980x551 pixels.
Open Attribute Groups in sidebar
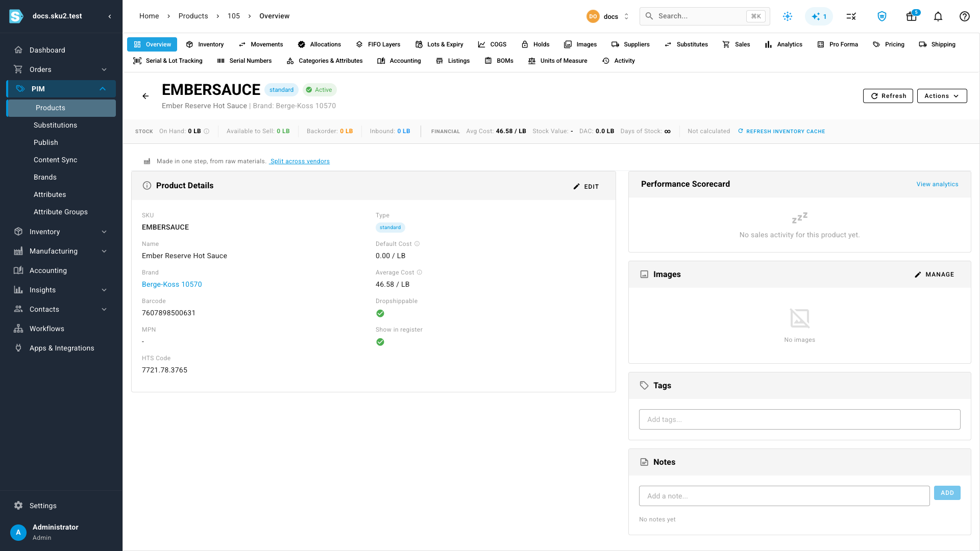pos(61,212)
